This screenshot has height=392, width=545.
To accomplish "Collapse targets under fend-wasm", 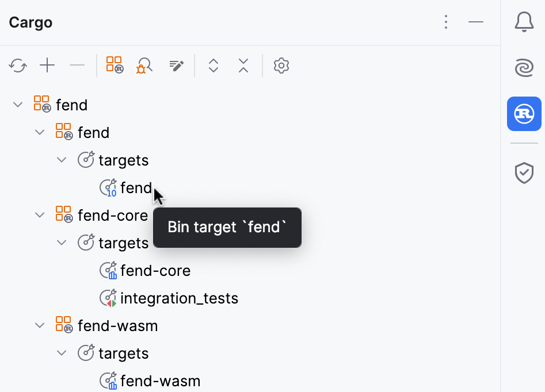I will 62,353.
